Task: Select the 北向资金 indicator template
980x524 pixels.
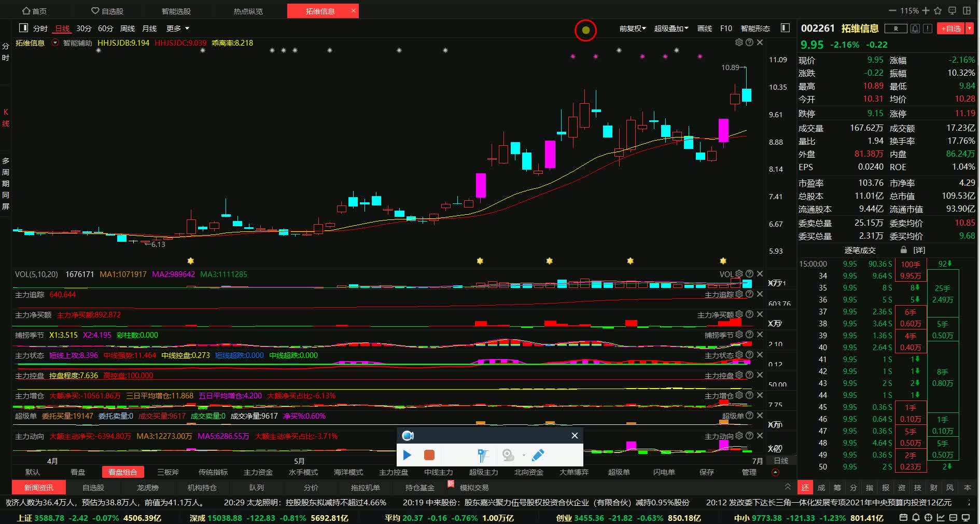Action: click(x=528, y=472)
